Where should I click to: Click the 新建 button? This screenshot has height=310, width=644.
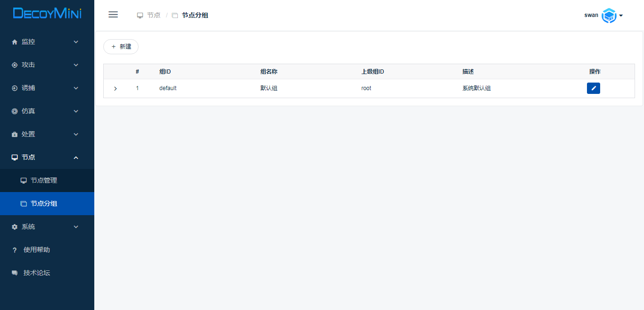tap(121, 47)
